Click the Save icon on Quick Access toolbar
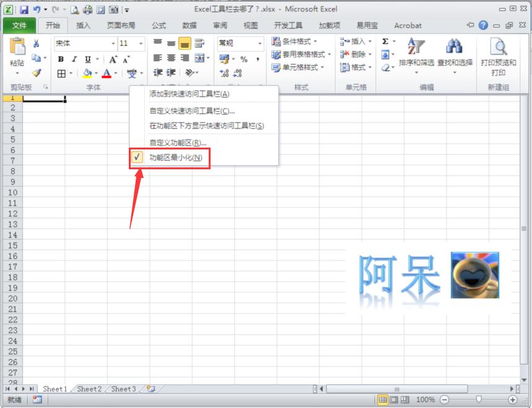The width and height of the screenshot is (532, 408). (x=24, y=9)
